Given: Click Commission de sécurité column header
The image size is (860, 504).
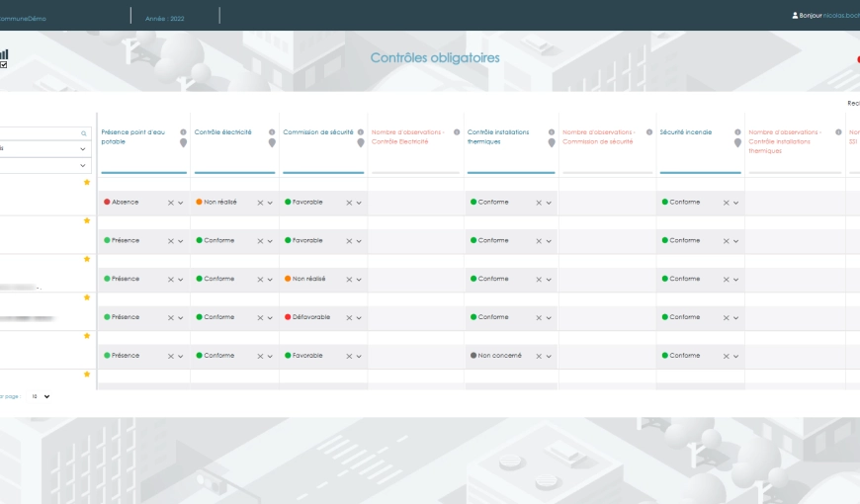Looking at the screenshot, I should [318, 132].
